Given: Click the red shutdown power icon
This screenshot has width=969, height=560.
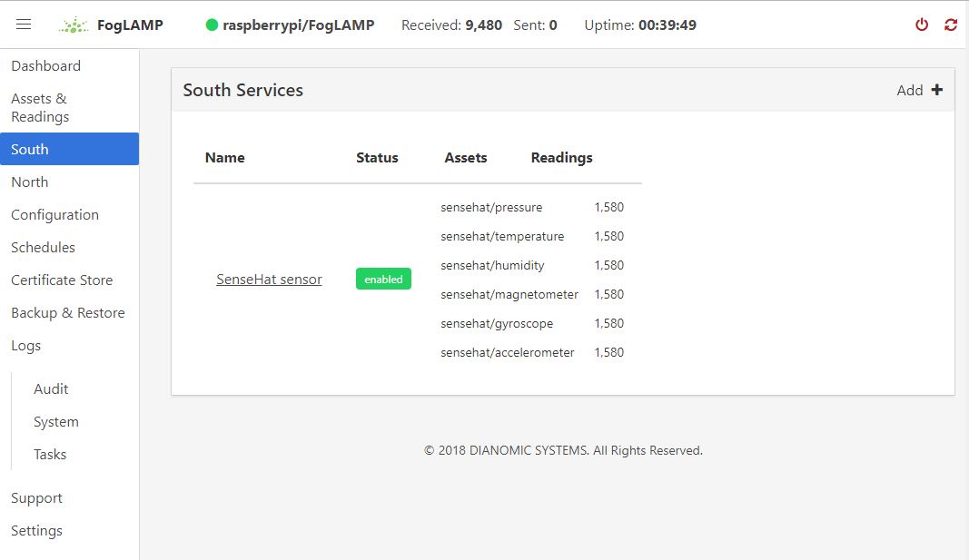Looking at the screenshot, I should pyautogui.click(x=921, y=25).
